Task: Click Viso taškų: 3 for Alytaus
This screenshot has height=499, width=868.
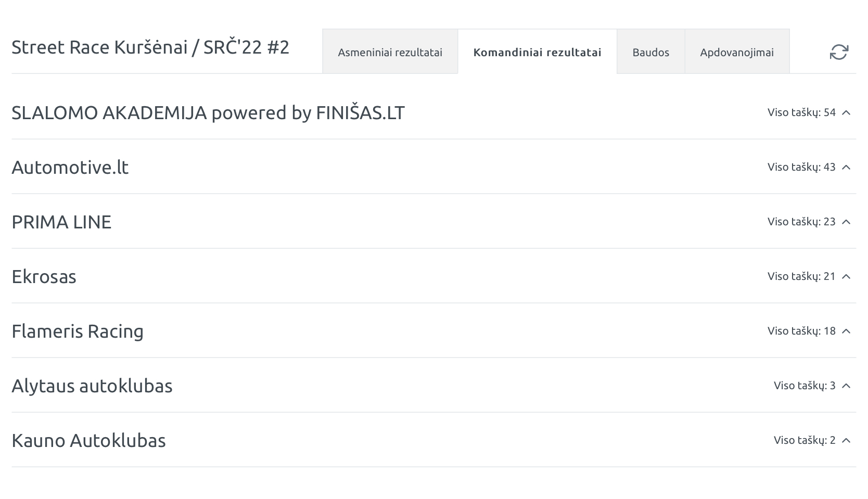Action: coord(805,386)
